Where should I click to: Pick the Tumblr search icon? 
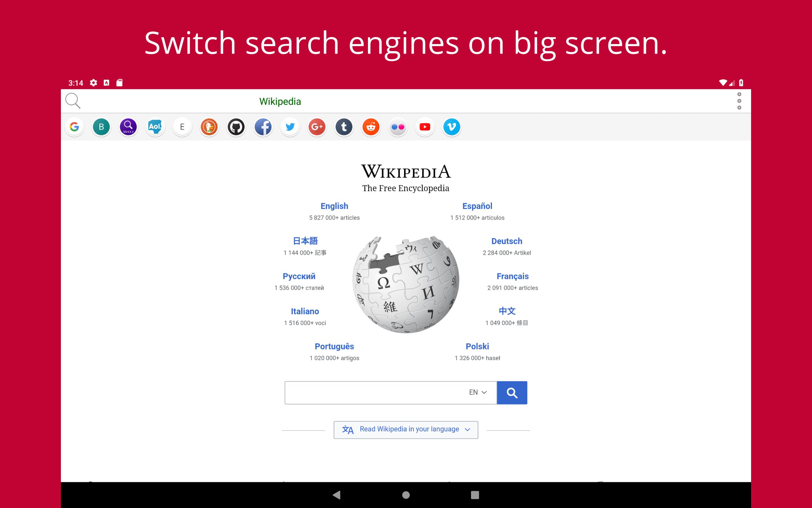344,127
